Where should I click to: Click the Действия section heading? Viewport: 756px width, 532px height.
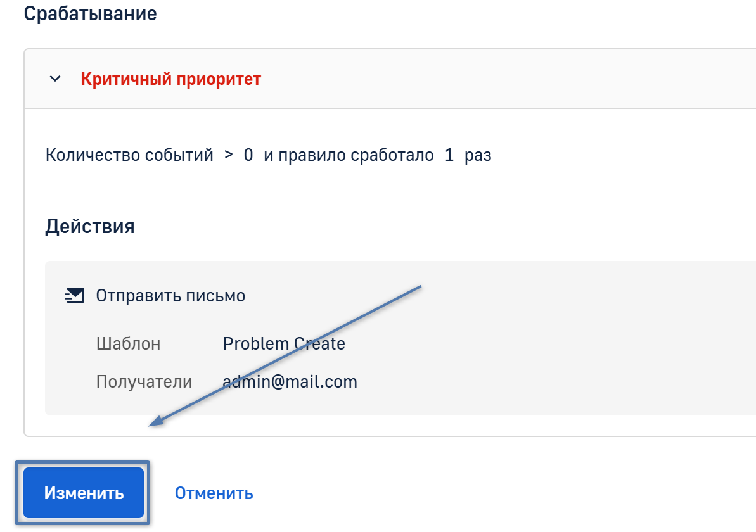tap(90, 226)
